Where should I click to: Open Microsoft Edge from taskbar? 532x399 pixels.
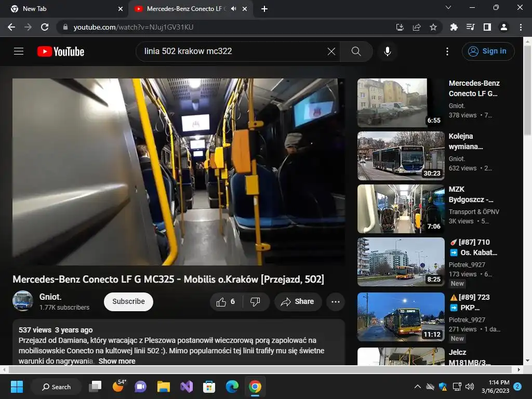(232, 387)
